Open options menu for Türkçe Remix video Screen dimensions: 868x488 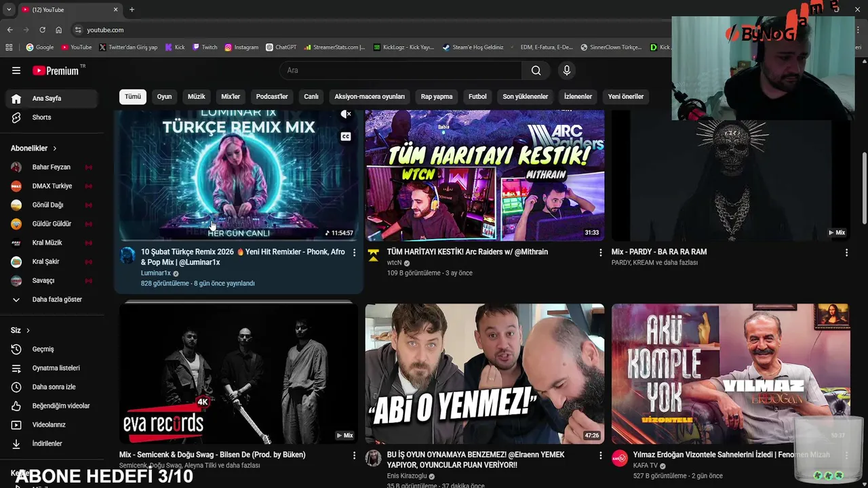tap(354, 253)
